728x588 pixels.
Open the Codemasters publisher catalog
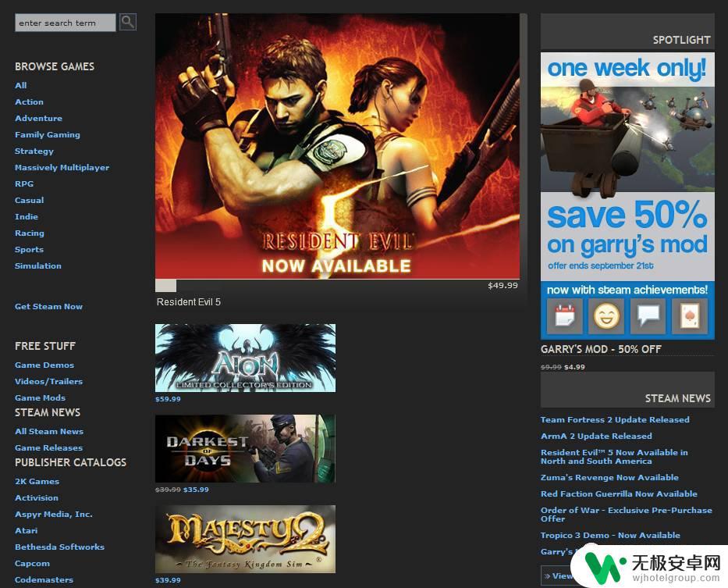[44, 579]
